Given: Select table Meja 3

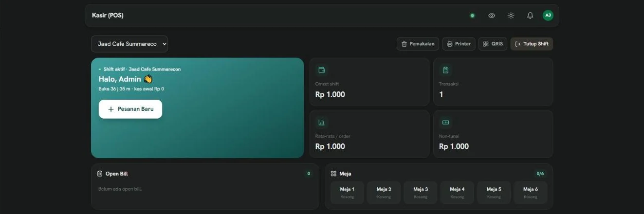Looking at the screenshot, I should pos(421,193).
